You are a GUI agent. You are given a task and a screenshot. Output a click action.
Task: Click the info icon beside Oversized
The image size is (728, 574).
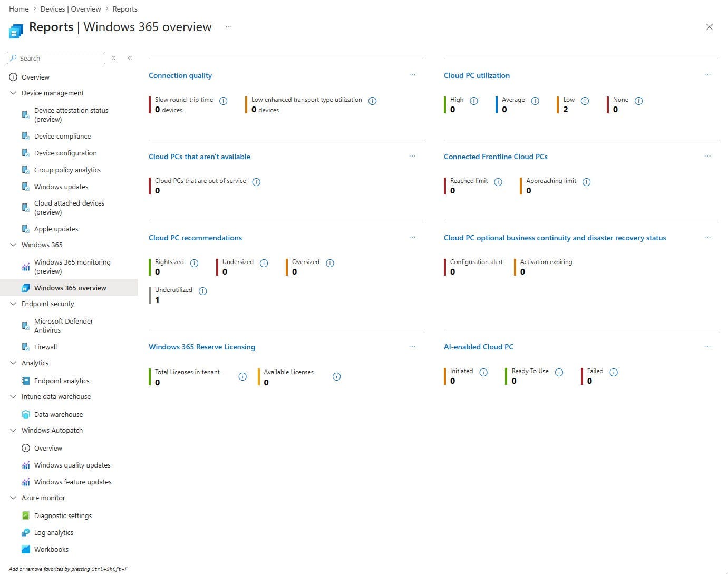click(x=330, y=263)
